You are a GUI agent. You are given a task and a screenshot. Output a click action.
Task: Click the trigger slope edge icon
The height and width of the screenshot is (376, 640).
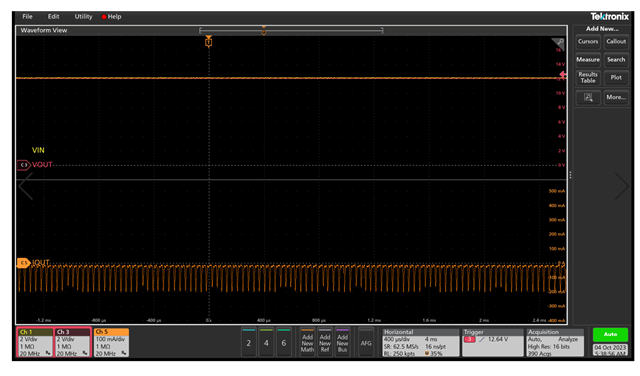[482, 339]
